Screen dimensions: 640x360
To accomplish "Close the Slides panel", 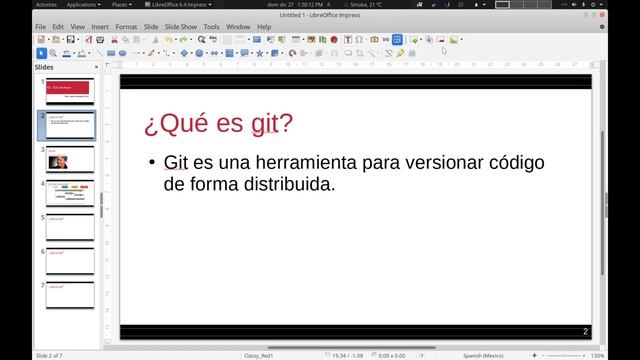I will tap(96, 67).
